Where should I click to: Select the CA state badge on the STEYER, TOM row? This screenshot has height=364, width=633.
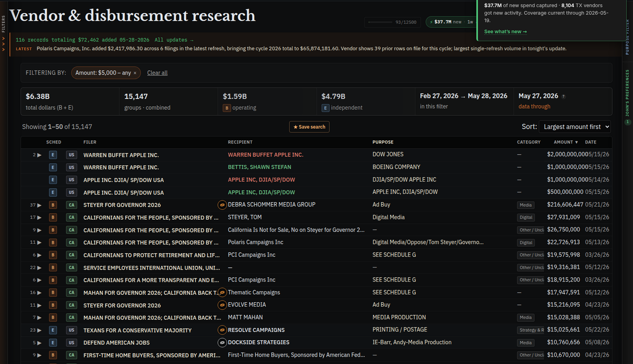72,218
